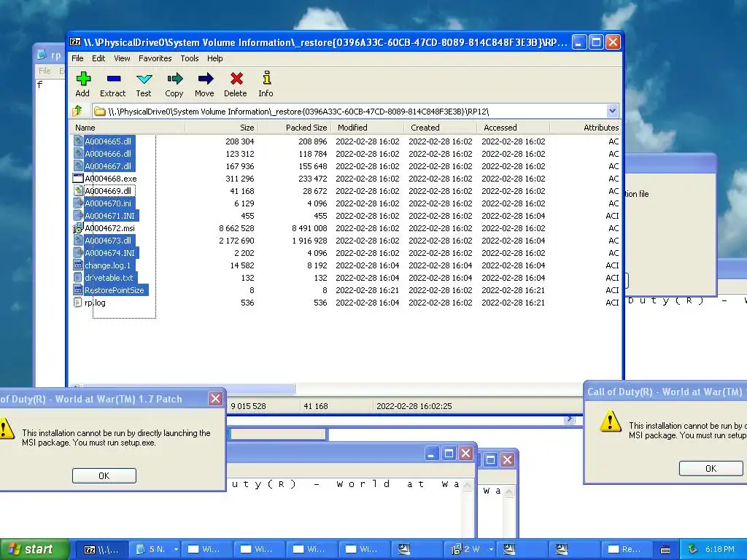Sort by the Created column header
The height and width of the screenshot is (560, 747).
440,128
